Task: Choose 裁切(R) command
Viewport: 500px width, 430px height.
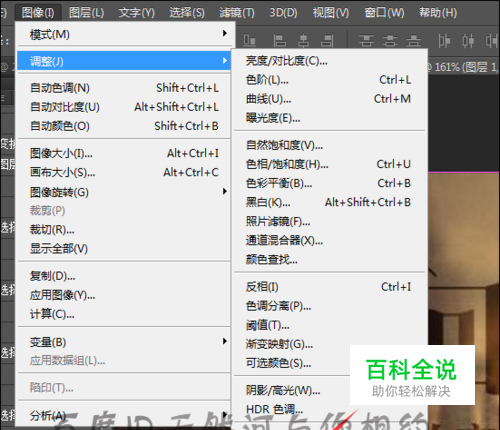Action: pyautogui.click(x=124, y=230)
